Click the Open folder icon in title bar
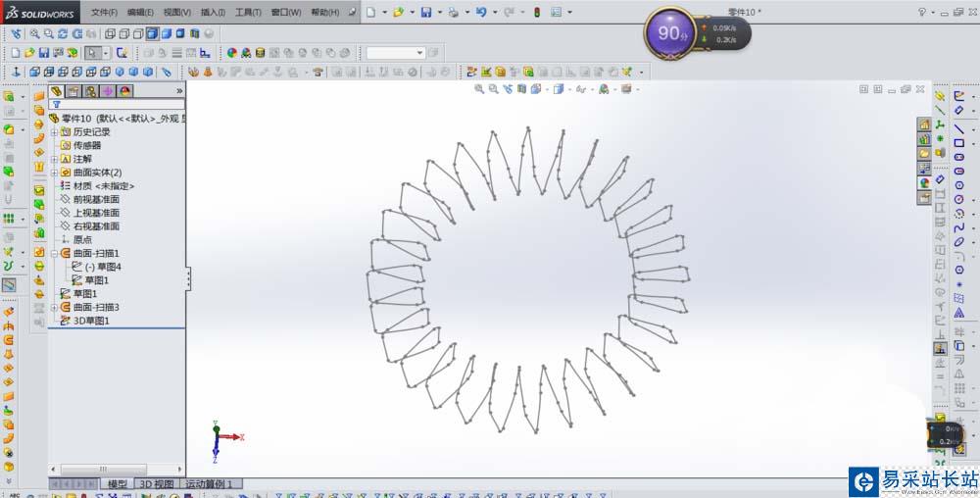 (399, 12)
